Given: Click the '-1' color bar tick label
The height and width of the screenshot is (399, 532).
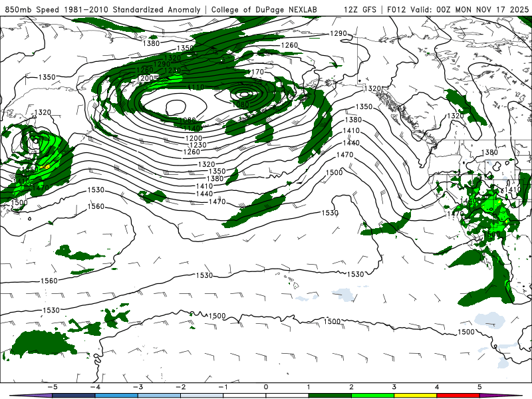Looking at the screenshot, I should pos(223,387).
